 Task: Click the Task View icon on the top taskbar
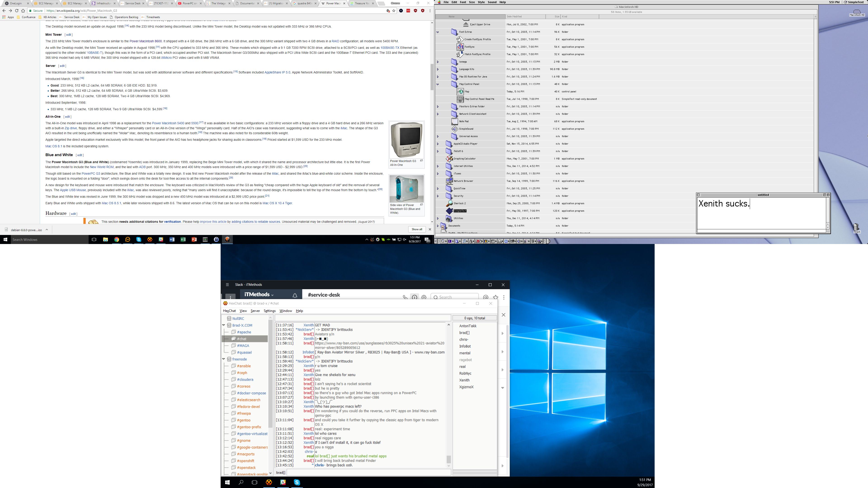pos(94,239)
